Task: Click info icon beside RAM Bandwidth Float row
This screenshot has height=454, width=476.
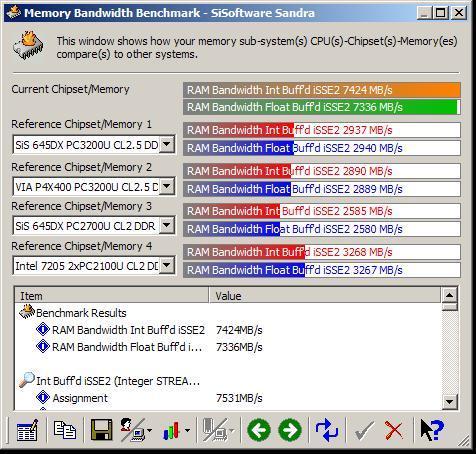Action: click(43, 346)
